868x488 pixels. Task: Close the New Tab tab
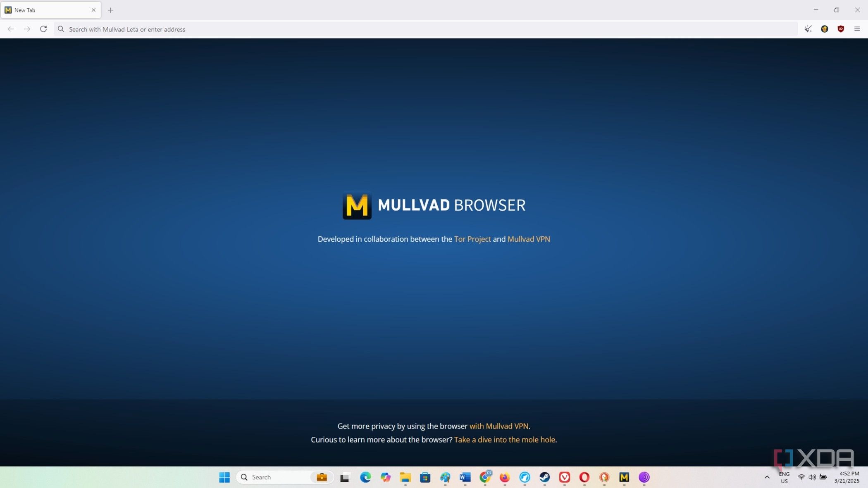pyautogui.click(x=93, y=10)
